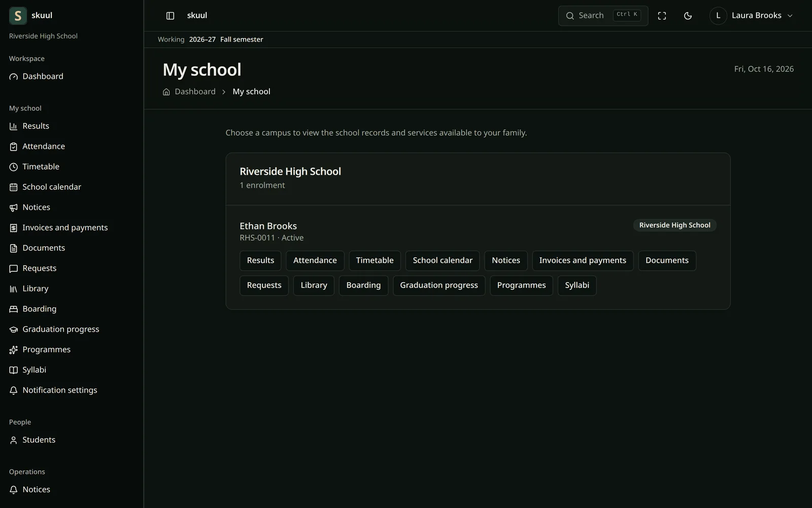The image size is (812, 508).
Task: Click the Riverside High School badge on card
Action: click(x=674, y=225)
